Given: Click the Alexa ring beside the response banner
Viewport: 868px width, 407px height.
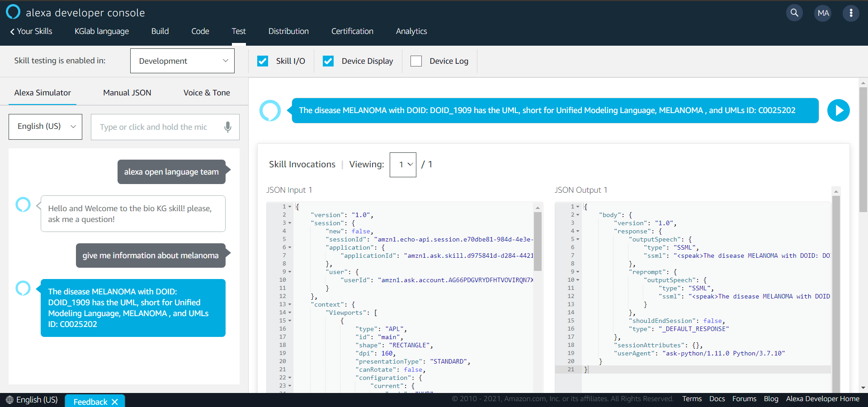Looking at the screenshot, I should click(x=270, y=110).
